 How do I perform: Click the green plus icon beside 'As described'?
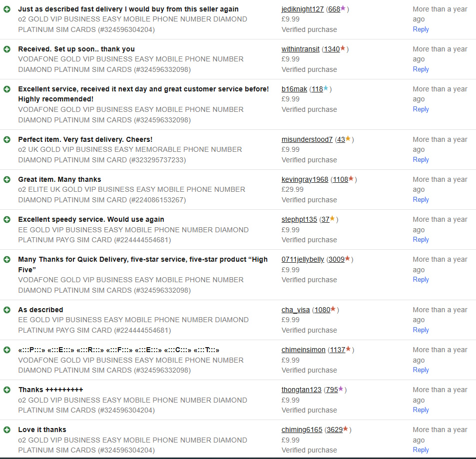(x=7, y=310)
